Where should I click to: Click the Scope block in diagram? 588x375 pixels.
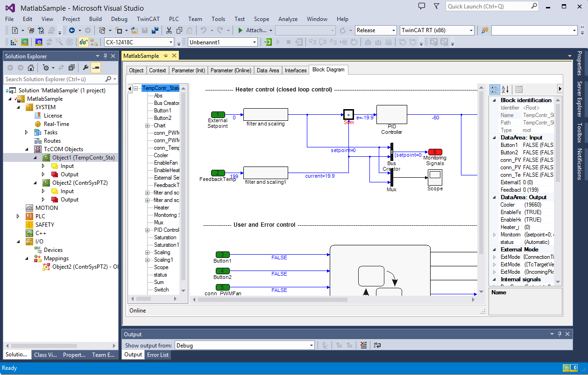435,177
